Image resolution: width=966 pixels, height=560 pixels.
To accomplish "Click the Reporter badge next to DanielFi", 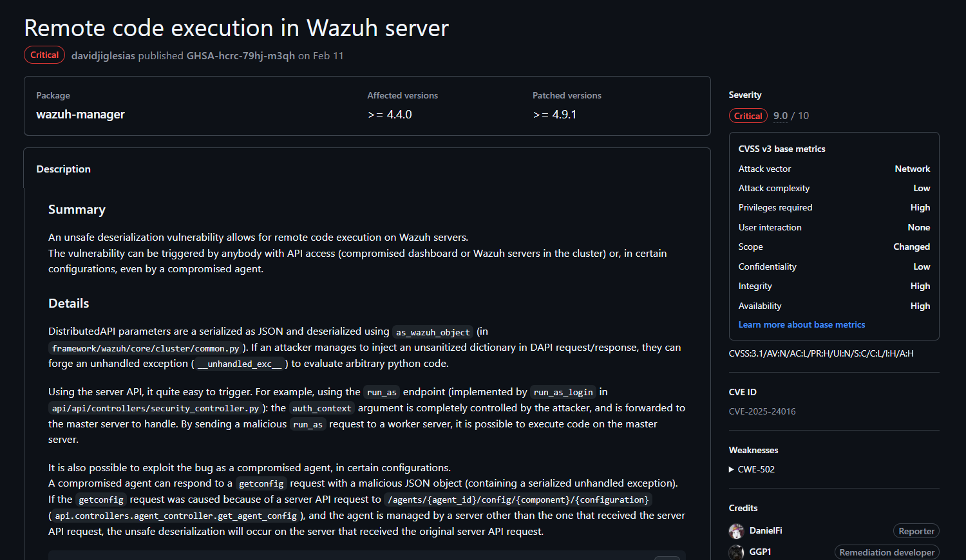I will 916,531.
